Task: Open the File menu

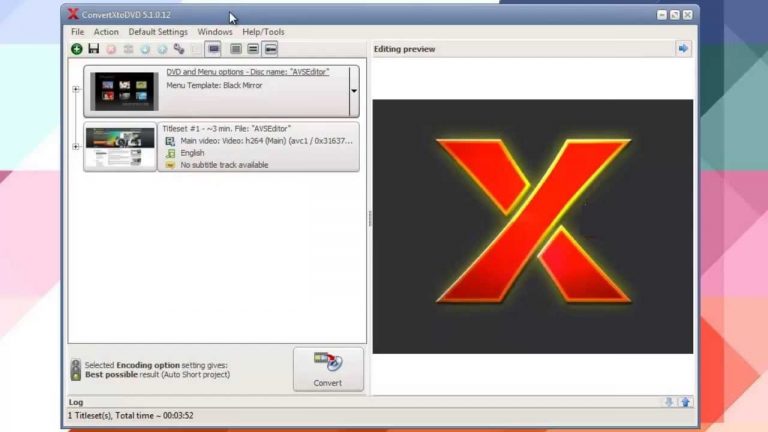Action: pyautogui.click(x=77, y=32)
